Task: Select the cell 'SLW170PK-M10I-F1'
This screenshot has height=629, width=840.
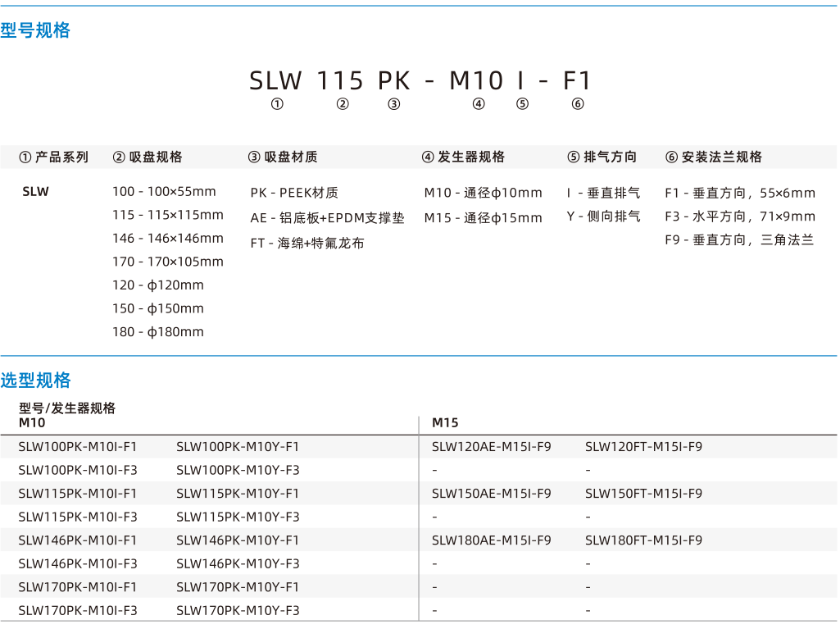Action: coord(78,587)
